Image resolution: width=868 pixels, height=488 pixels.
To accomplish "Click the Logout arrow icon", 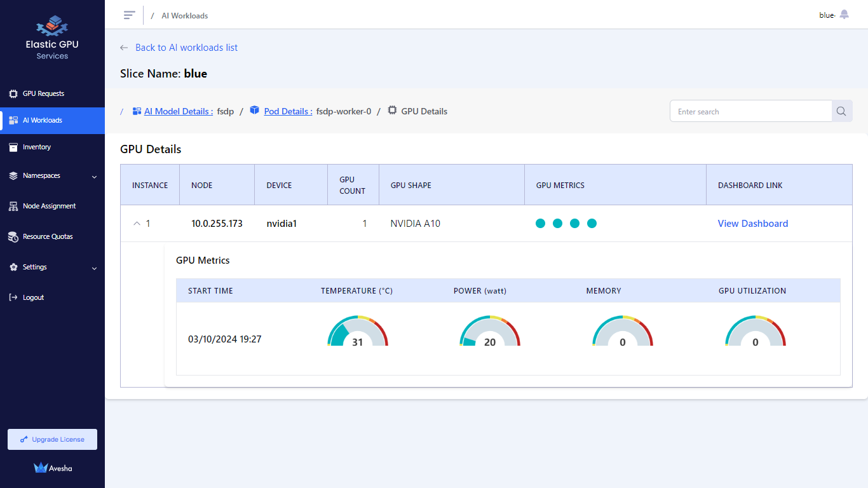I will 13,297.
